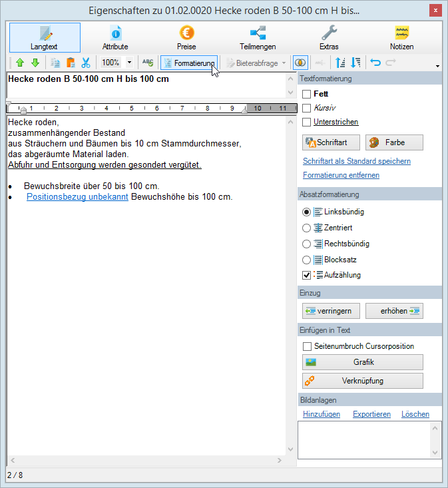Toggle the Formatierung panel button
Viewport: 448px width, 488px height.
click(189, 63)
